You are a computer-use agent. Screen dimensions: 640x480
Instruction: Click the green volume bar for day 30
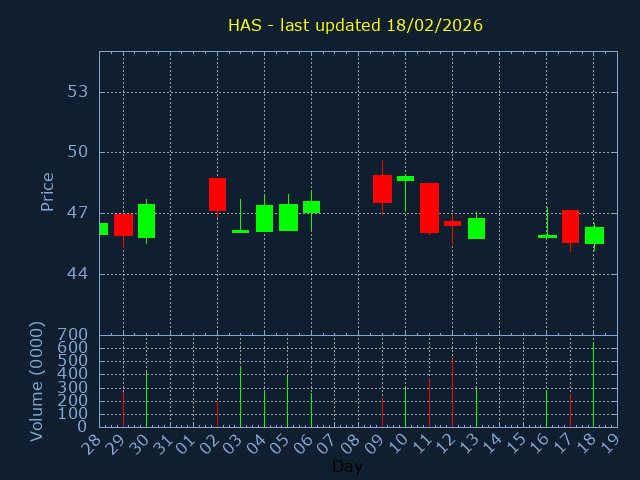147,399
